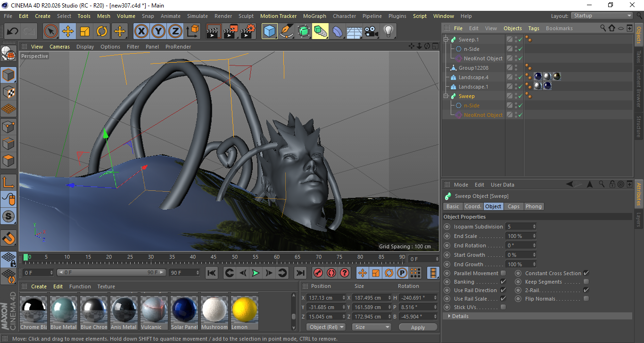Open the MoGraph menu
Image resolution: width=644 pixels, height=343 pixels.
[x=314, y=16]
